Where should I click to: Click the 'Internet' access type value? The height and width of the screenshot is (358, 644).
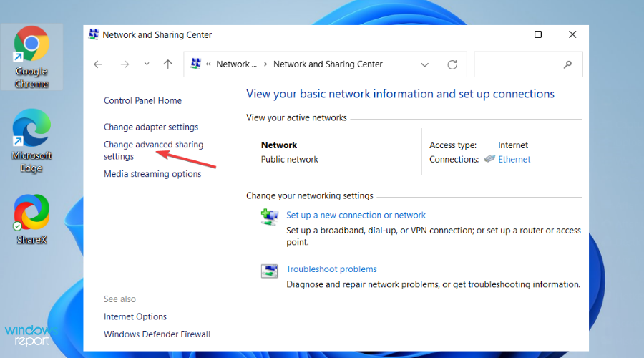(x=513, y=145)
